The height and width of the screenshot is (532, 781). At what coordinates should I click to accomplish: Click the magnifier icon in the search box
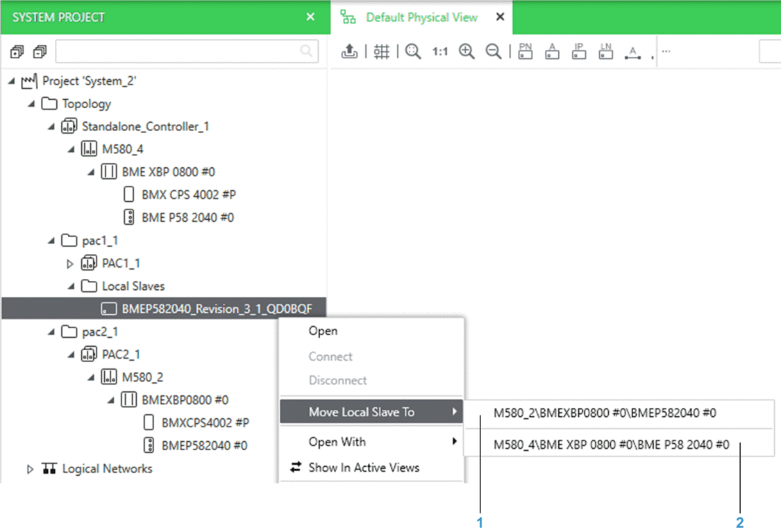(306, 51)
